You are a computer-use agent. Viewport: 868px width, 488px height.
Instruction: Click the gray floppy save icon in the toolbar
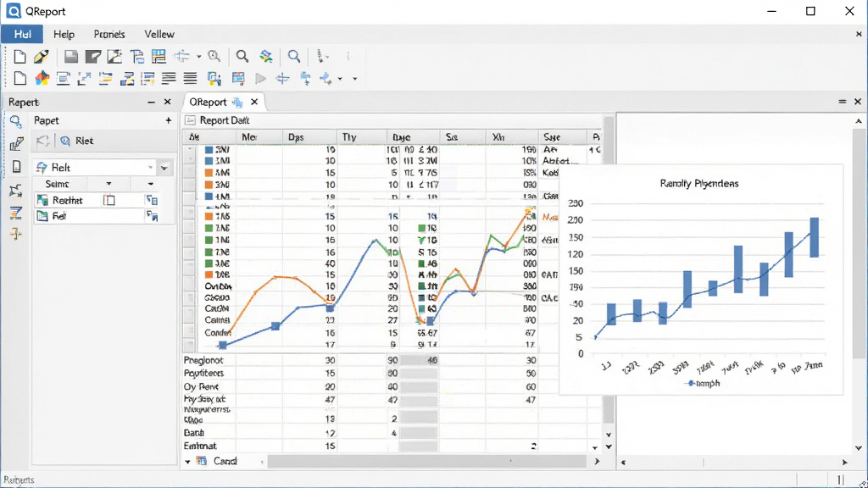(x=71, y=57)
